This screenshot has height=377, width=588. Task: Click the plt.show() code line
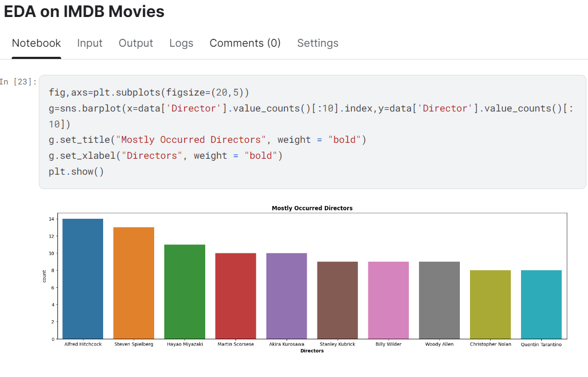click(76, 172)
